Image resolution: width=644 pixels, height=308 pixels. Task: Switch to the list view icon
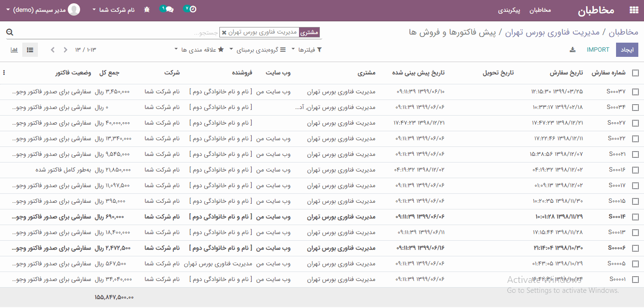tap(30, 50)
